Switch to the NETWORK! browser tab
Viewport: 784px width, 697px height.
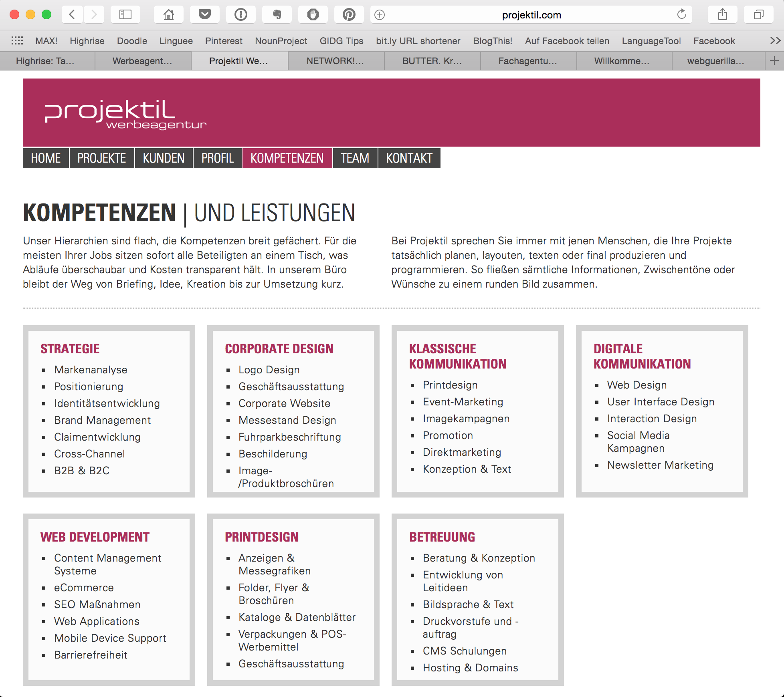pos(335,61)
